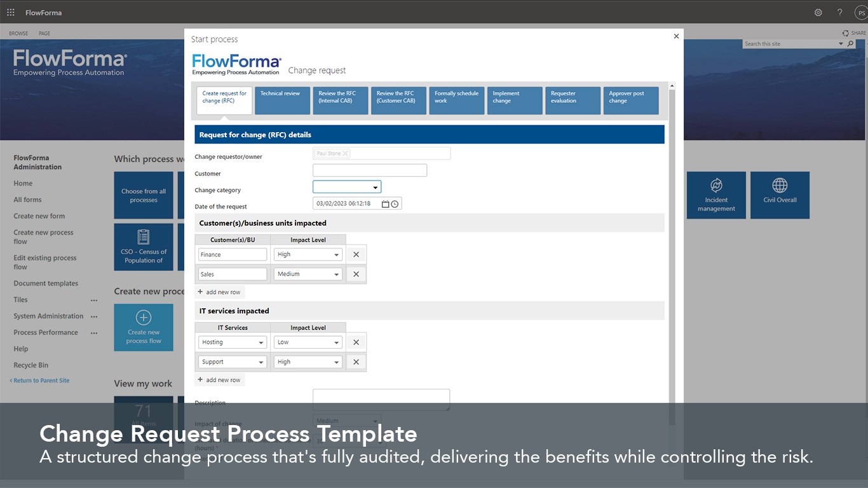Click Create new form link
This screenshot has height=488, width=868.
pyautogui.click(x=39, y=216)
